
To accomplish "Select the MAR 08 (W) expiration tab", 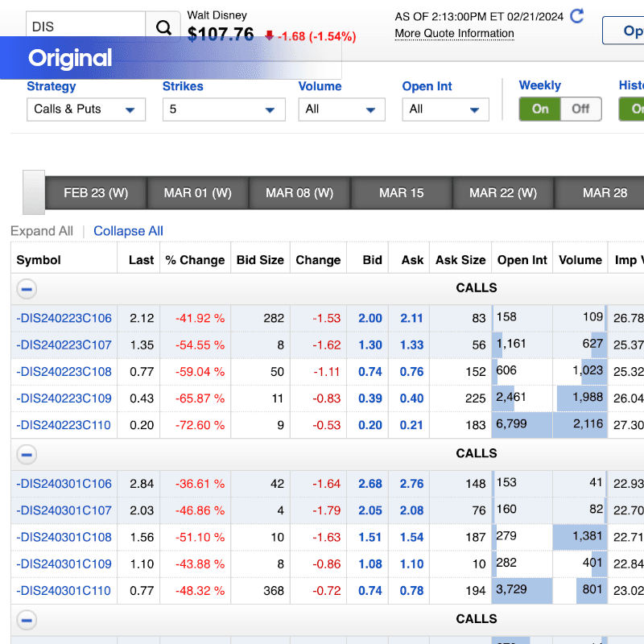I will [x=299, y=192].
